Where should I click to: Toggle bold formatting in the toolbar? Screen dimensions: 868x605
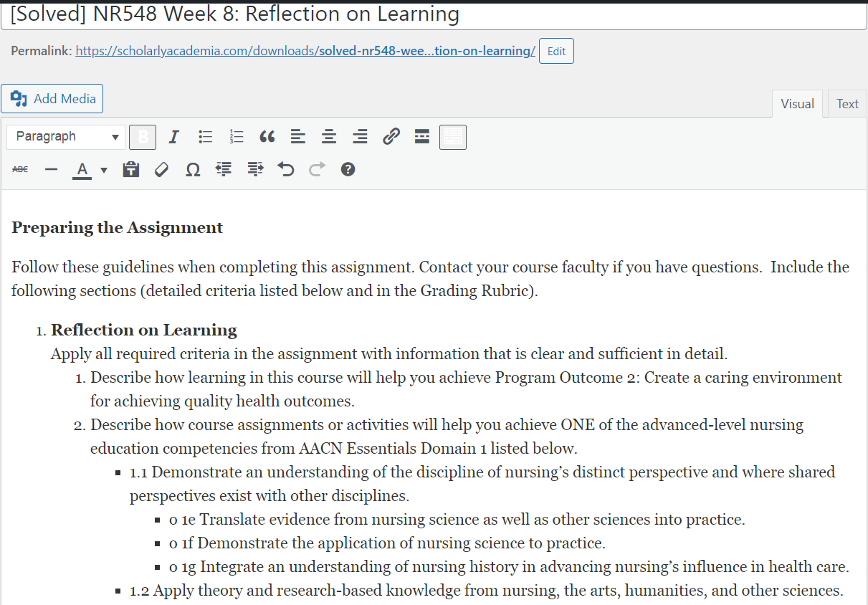(144, 137)
